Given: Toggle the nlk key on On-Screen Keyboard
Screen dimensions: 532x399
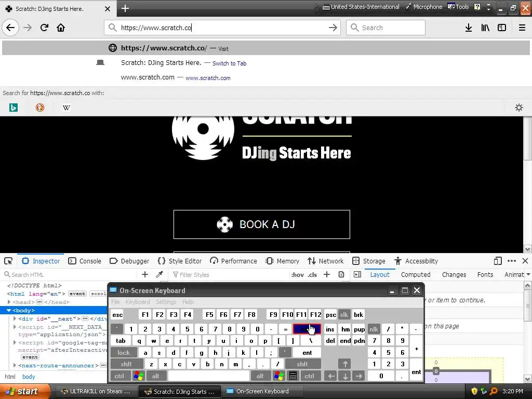Looking at the screenshot, I should [374, 329].
